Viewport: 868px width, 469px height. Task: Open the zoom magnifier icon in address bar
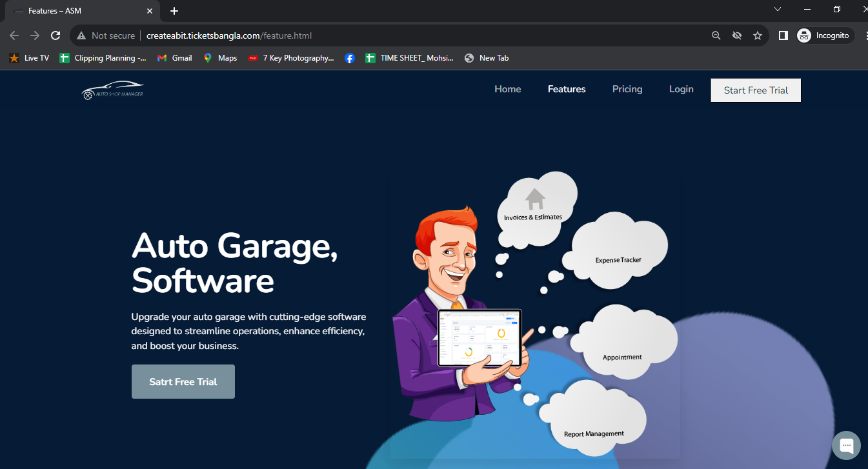pyautogui.click(x=716, y=35)
